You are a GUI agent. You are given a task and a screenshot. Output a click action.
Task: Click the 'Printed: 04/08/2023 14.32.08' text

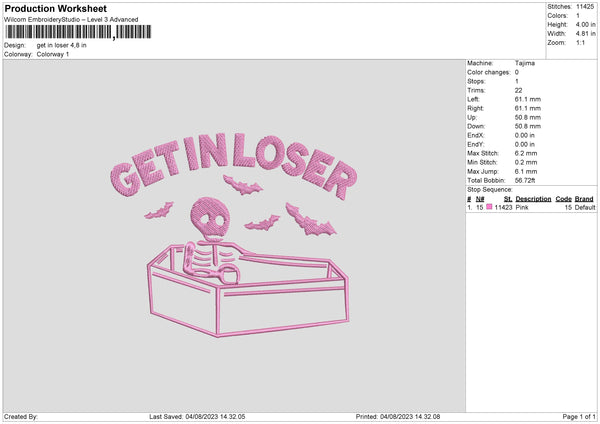pyautogui.click(x=398, y=416)
